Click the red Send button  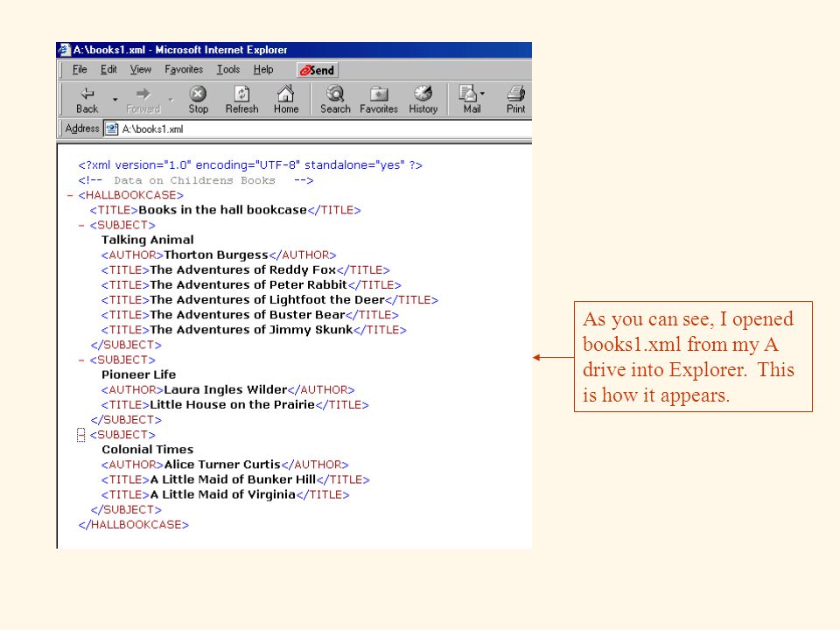click(x=317, y=70)
